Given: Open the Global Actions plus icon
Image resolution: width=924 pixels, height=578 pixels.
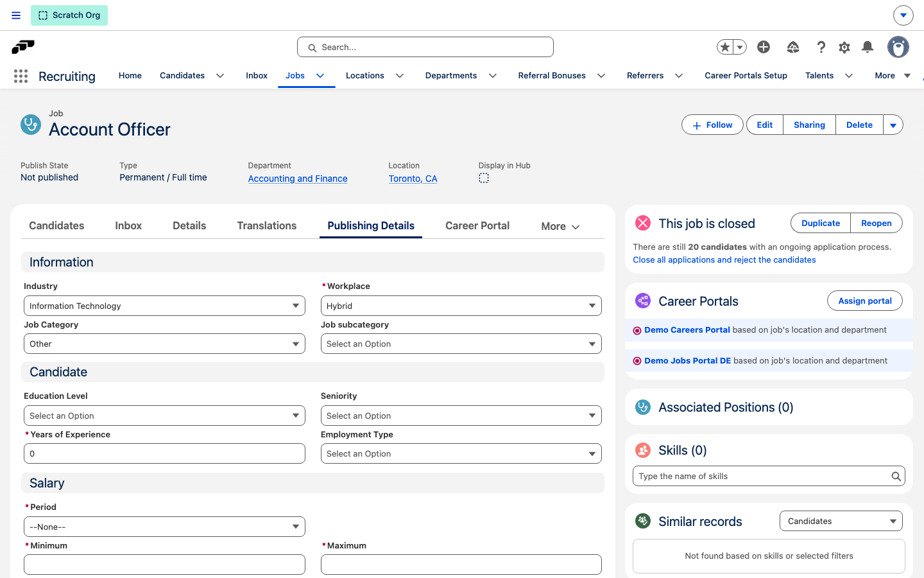Looking at the screenshot, I should (764, 47).
